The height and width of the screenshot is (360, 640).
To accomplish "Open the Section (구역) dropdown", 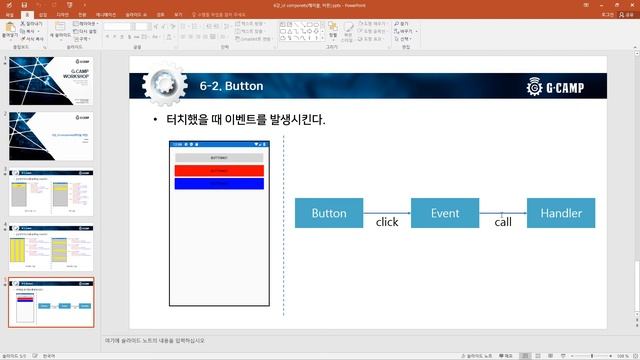I will (x=82, y=39).
